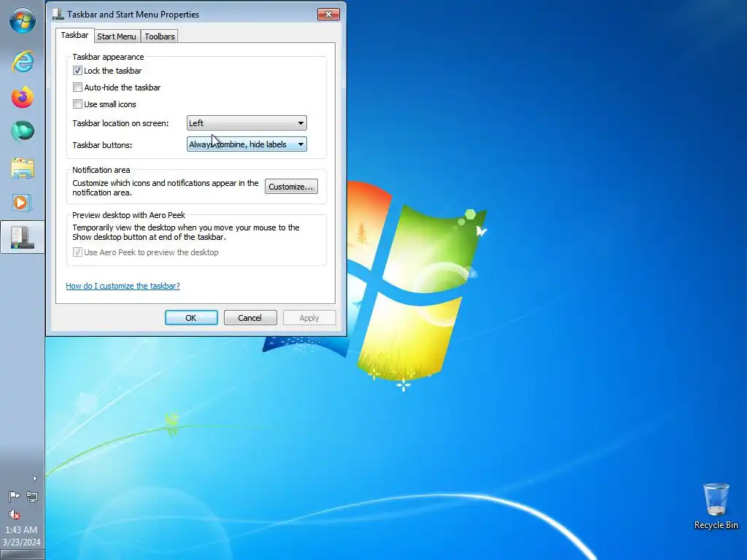Click the Apply button

[x=309, y=318]
